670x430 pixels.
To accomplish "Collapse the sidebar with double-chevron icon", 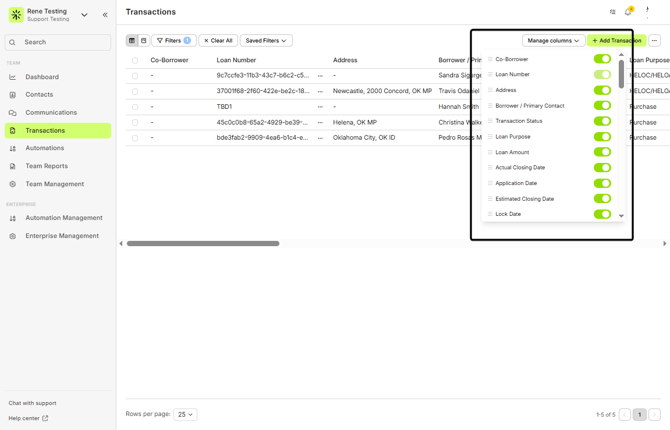I will coord(105,15).
